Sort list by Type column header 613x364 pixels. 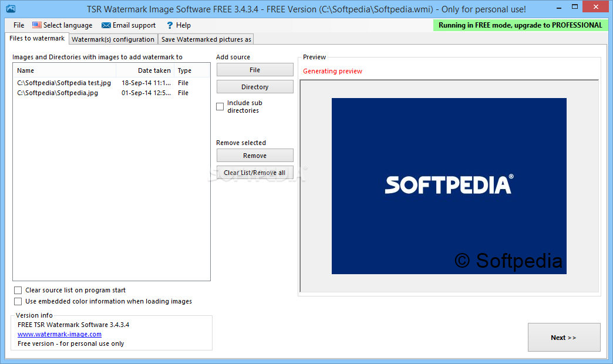(x=191, y=70)
